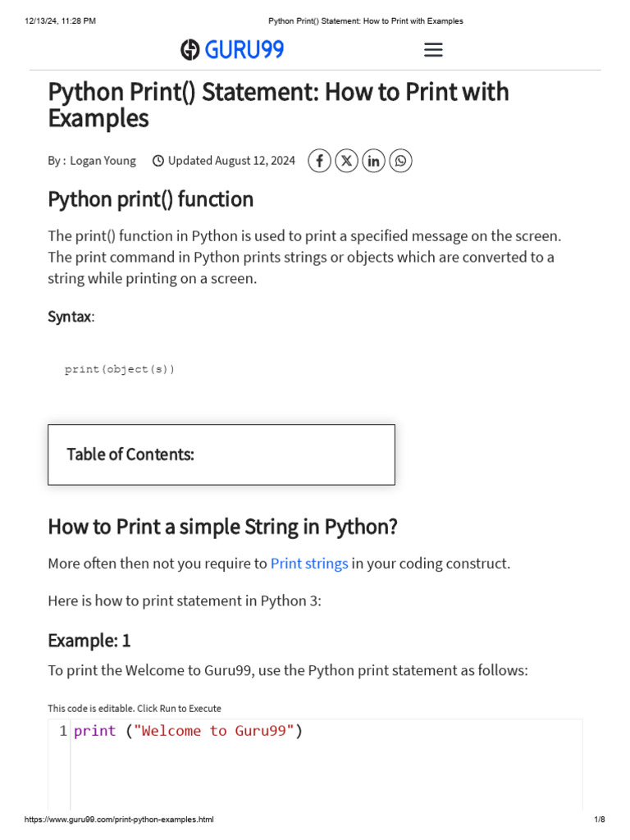
Task: Share the article on Facebook
Action: pyautogui.click(x=320, y=161)
